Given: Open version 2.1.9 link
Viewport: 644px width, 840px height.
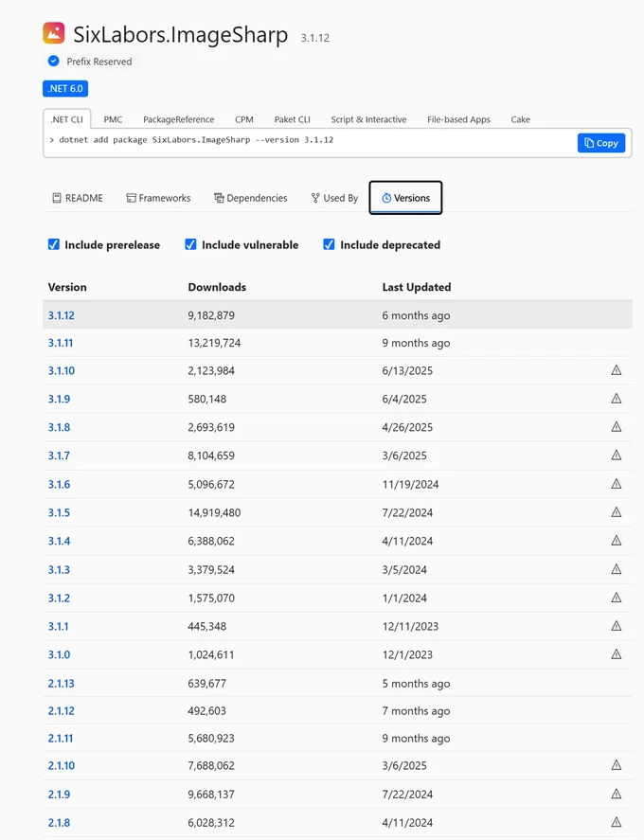Looking at the screenshot, I should 59,794.
